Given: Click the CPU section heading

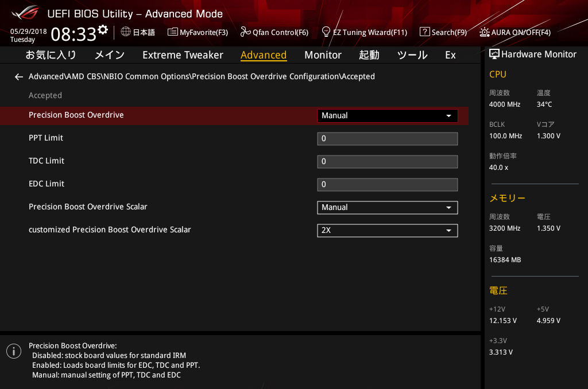Looking at the screenshot, I should click(x=498, y=74).
